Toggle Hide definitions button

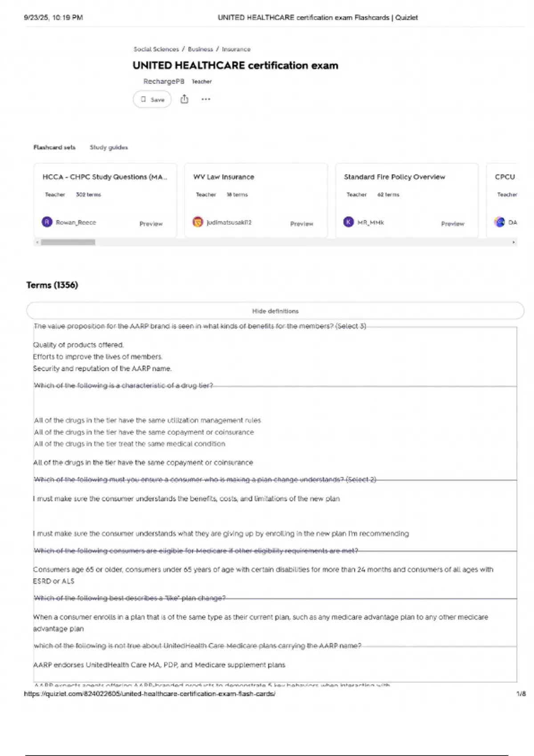coord(275,311)
